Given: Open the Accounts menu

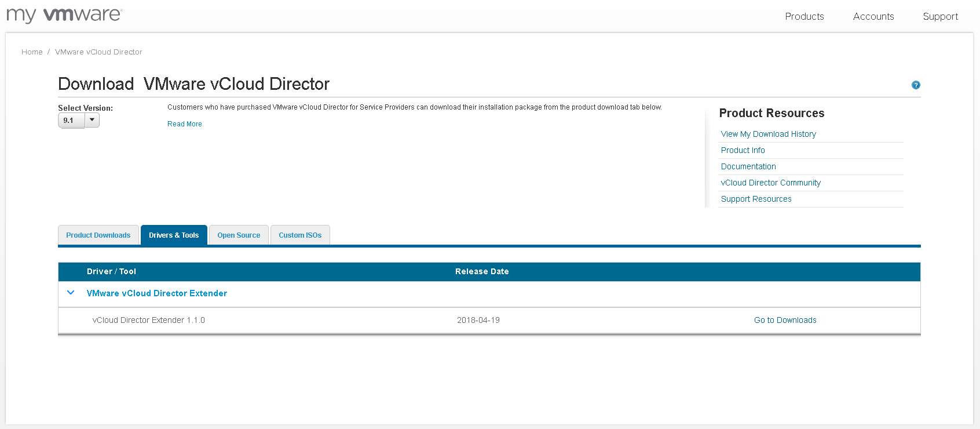Looking at the screenshot, I should point(873,16).
